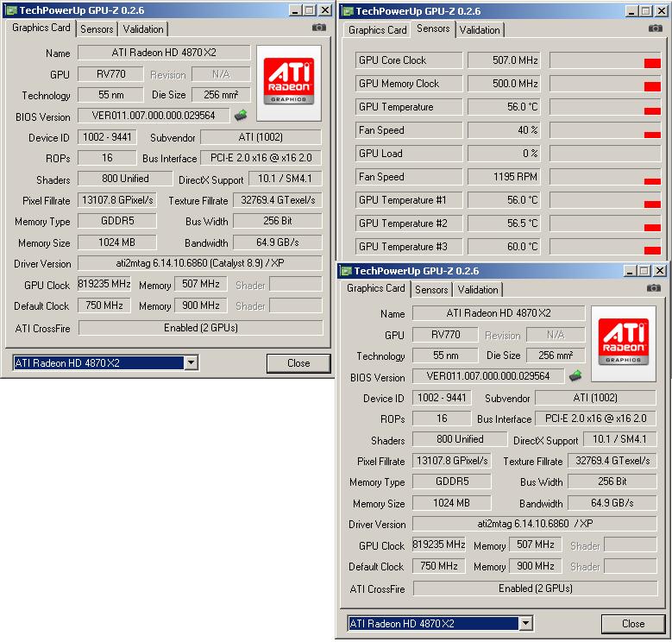Click the 1195 RPM fan speed value
The height and width of the screenshot is (642, 672).
click(504, 177)
